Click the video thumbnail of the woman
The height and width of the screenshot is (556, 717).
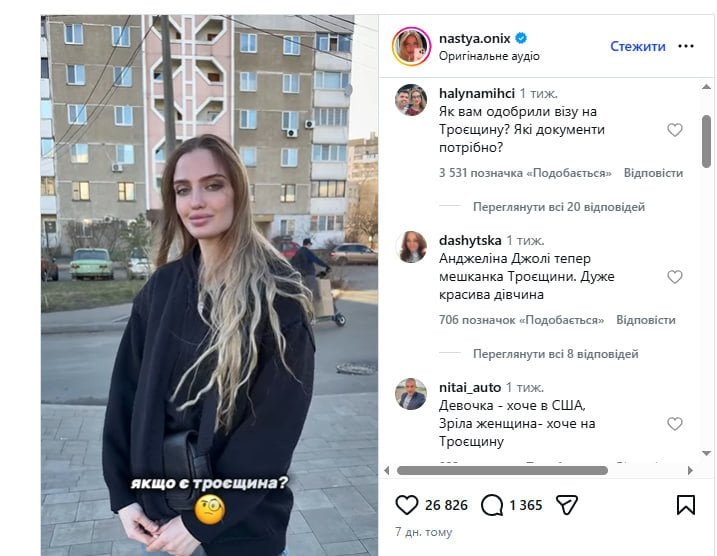point(209,285)
